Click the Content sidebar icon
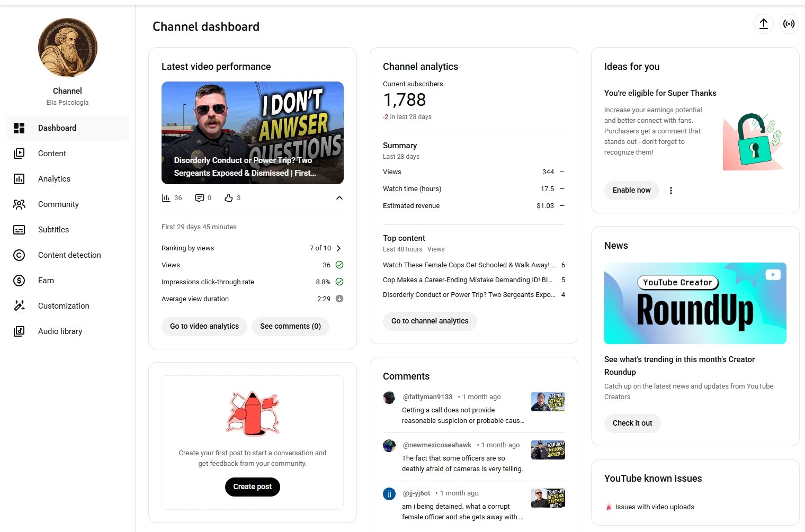The image size is (805, 532). [19, 154]
